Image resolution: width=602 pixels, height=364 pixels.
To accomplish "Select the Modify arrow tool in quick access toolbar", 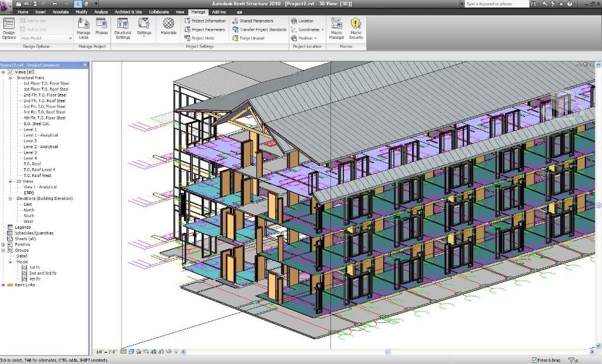I will pos(78,4).
